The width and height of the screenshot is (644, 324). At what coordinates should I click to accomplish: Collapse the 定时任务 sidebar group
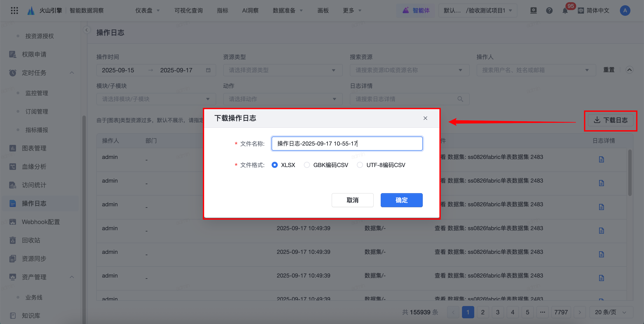coord(72,73)
